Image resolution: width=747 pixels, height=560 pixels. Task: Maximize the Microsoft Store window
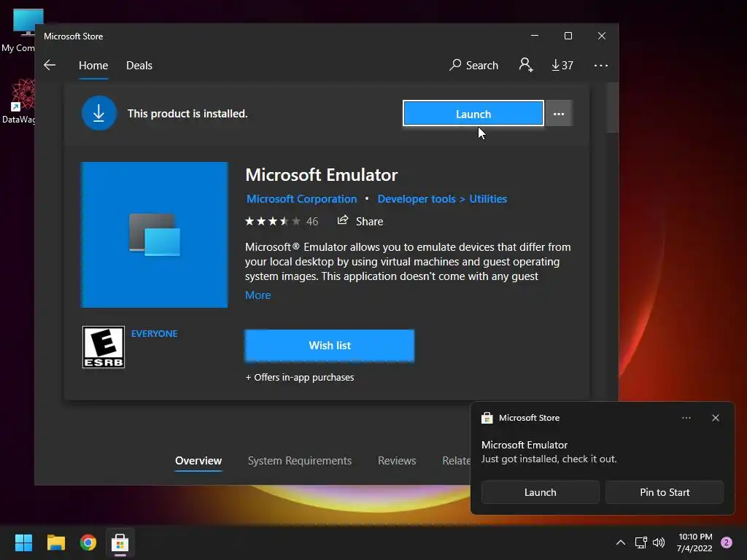pyautogui.click(x=568, y=36)
